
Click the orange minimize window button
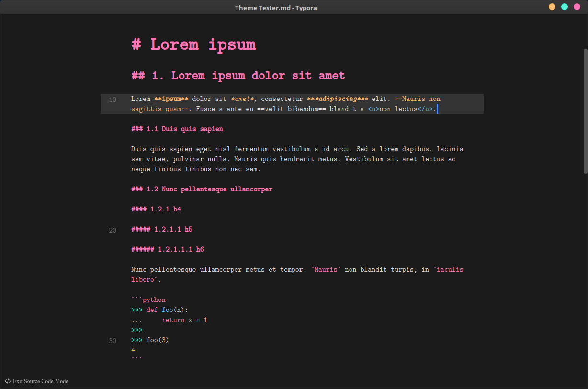click(552, 7)
